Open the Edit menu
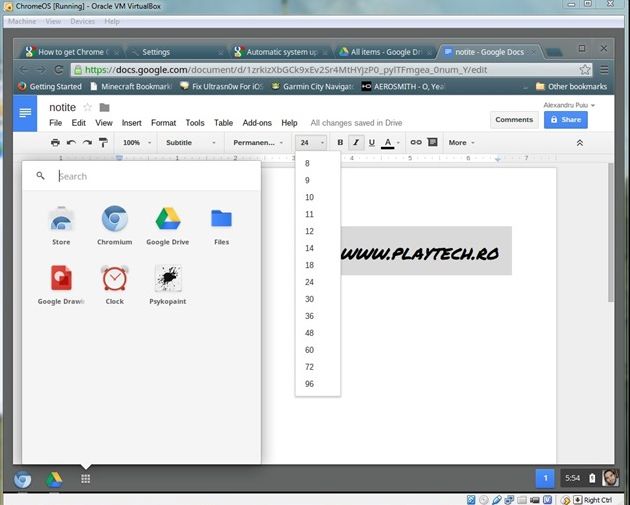Viewport: 630px width, 505px height. click(x=78, y=123)
